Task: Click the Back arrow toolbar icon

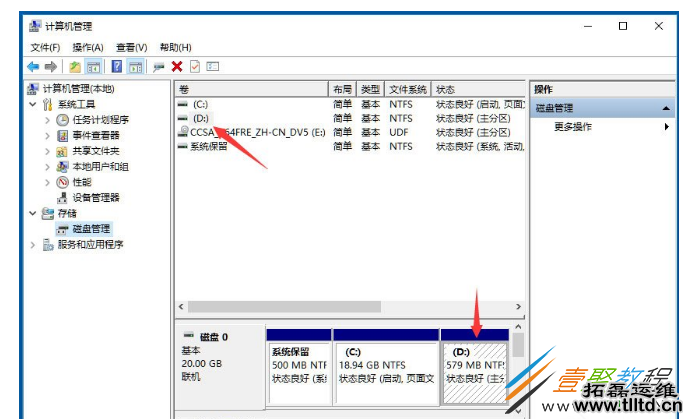Action: [33, 67]
